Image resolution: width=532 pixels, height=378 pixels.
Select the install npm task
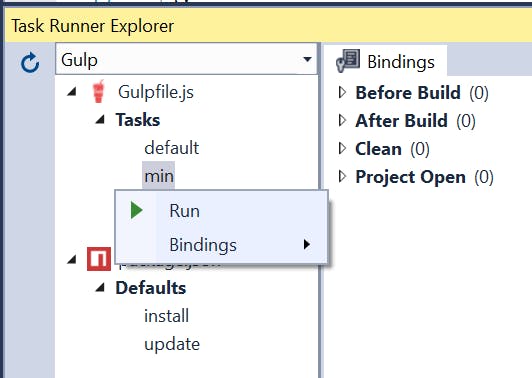point(166,316)
